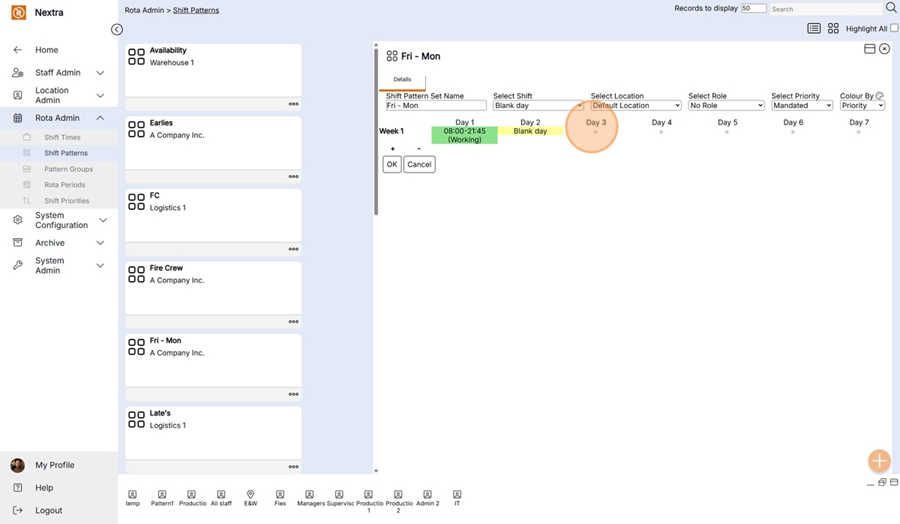Click the Logout icon in sidebar
This screenshot has height=524, width=900.
point(18,510)
